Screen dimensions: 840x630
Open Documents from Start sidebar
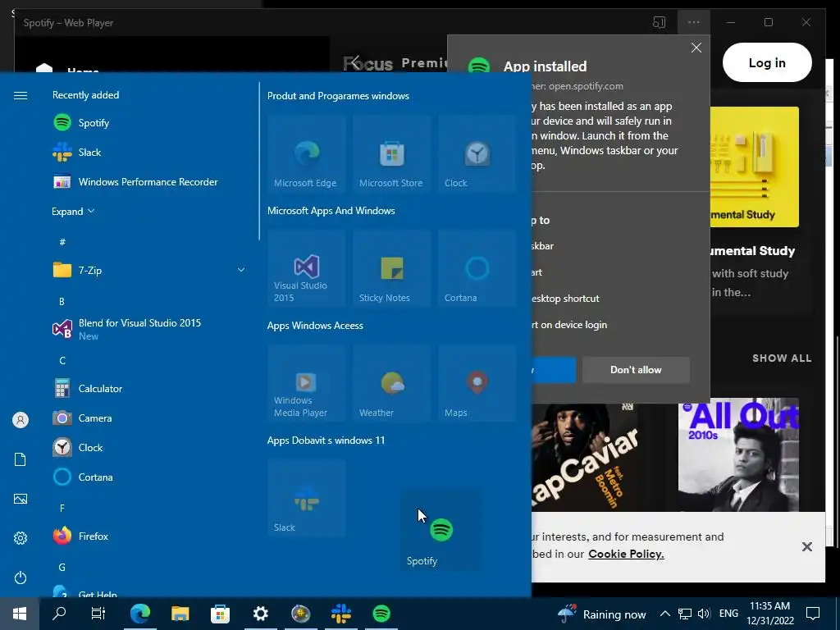(x=21, y=459)
